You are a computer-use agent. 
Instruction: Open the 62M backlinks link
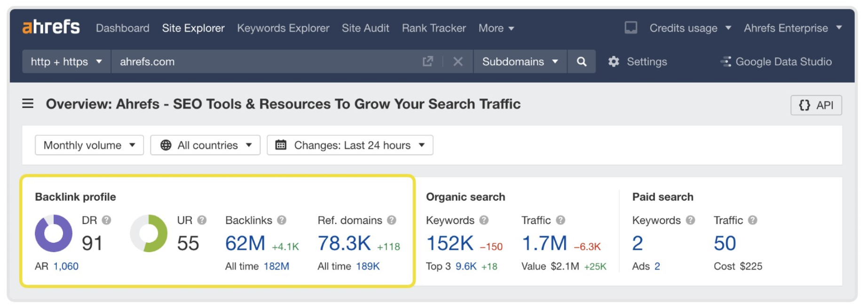point(245,243)
